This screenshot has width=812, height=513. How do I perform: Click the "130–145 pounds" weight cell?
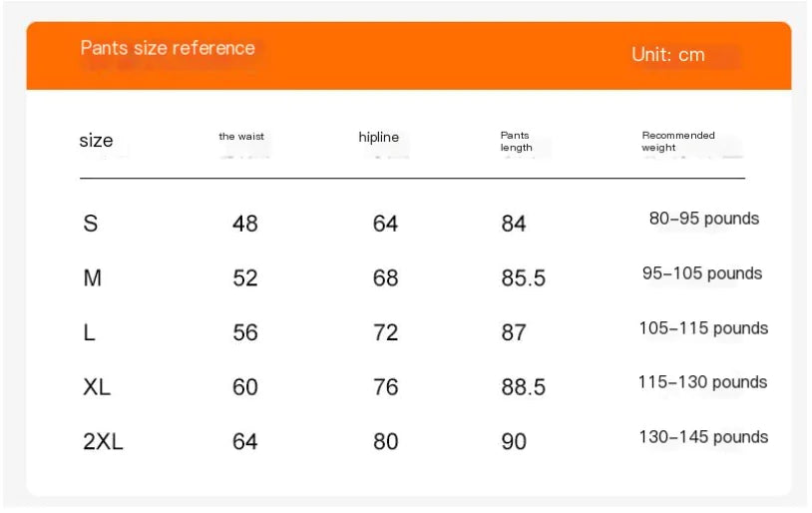point(704,437)
